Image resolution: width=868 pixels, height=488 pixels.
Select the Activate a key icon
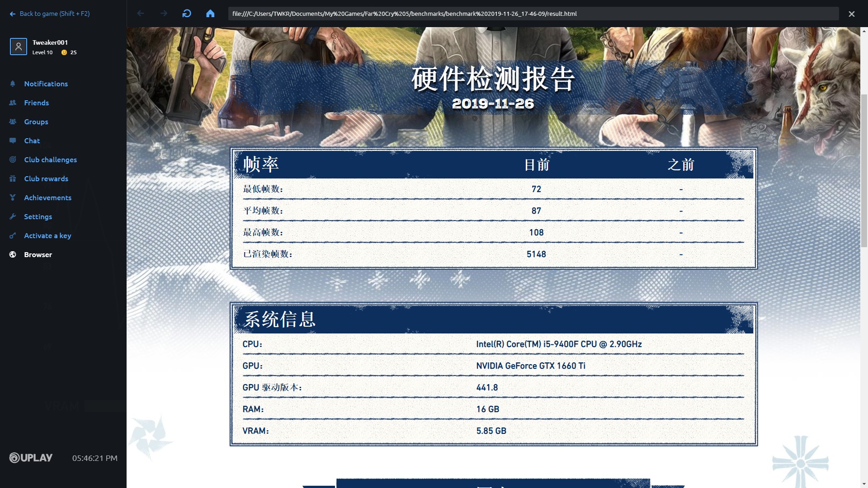pos(14,235)
